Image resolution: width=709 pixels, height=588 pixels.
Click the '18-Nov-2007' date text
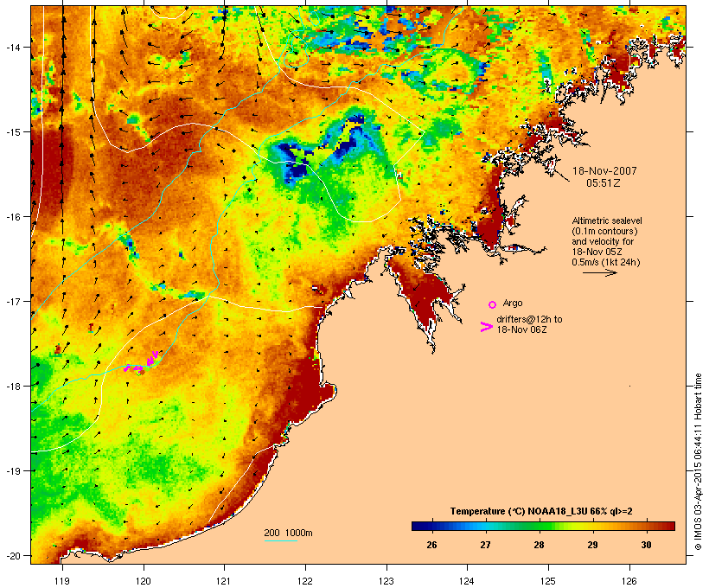click(604, 171)
